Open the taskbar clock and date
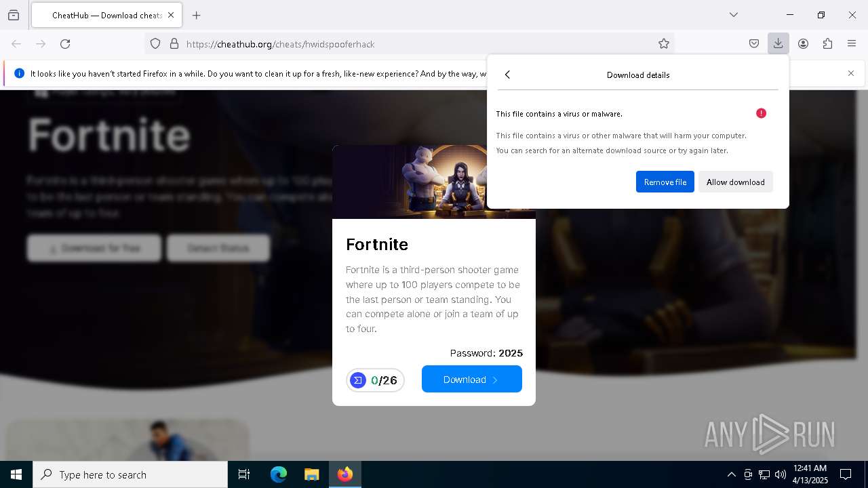 (x=810, y=474)
